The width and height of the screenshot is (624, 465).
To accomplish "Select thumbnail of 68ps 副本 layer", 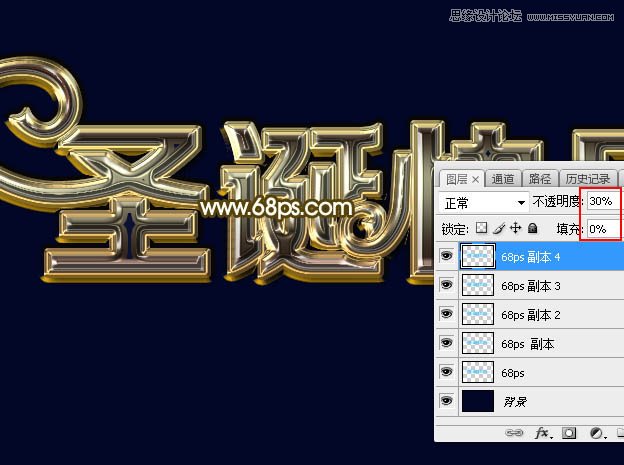I will pyautogui.click(x=478, y=343).
